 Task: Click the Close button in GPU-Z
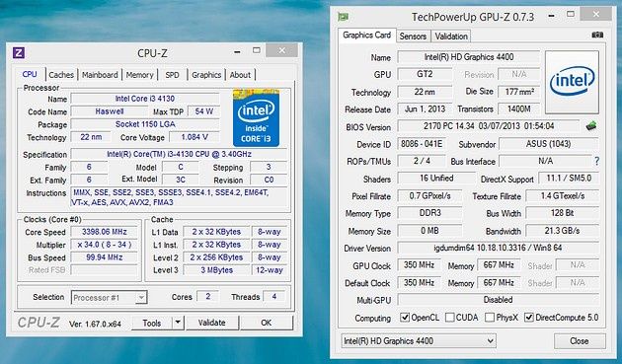[x=580, y=341]
